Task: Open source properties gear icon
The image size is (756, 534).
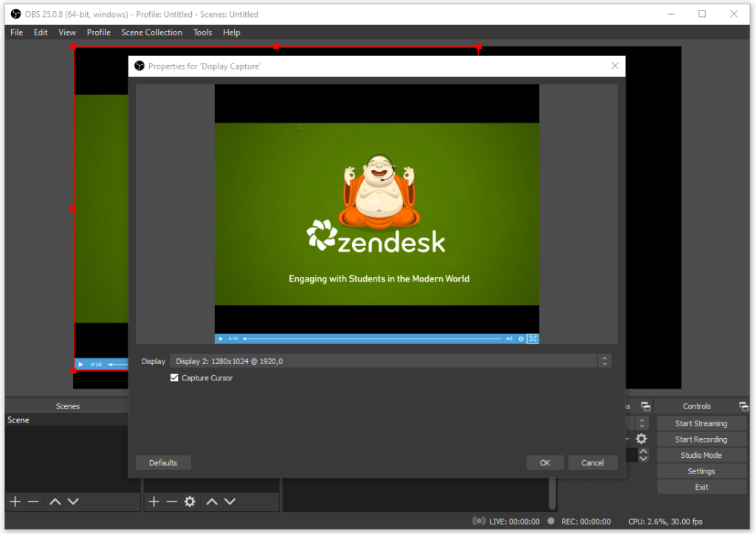Action: [x=190, y=502]
